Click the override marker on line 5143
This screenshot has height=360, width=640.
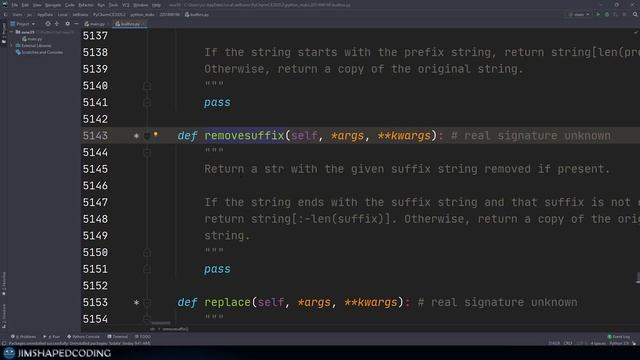tap(136, 136)
